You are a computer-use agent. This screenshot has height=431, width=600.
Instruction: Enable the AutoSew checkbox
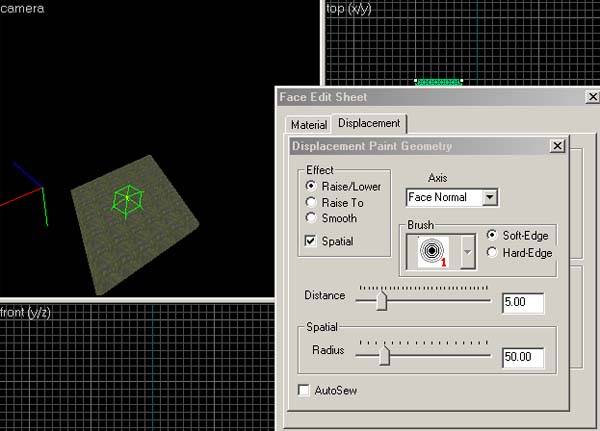[x=303, y=390]
